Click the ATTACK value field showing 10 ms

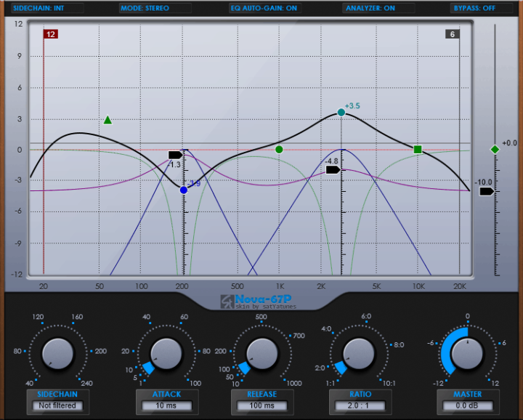click(166, 405)
